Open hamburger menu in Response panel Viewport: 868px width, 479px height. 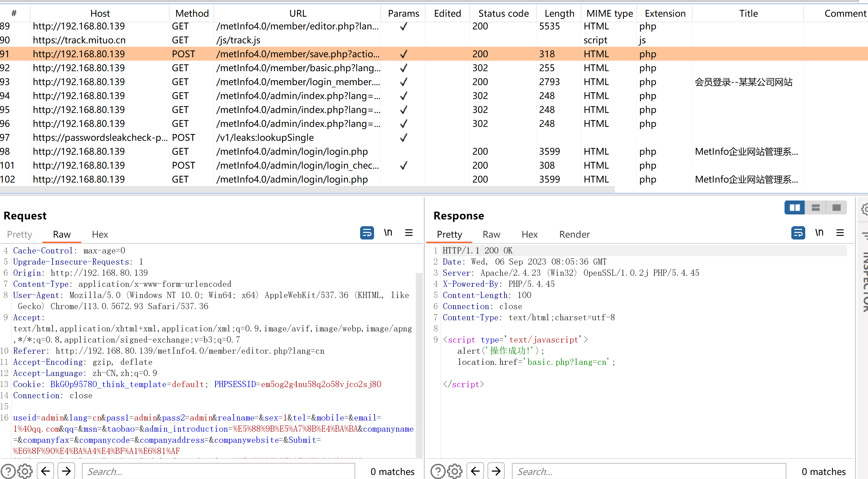click(x=840, y=233)
